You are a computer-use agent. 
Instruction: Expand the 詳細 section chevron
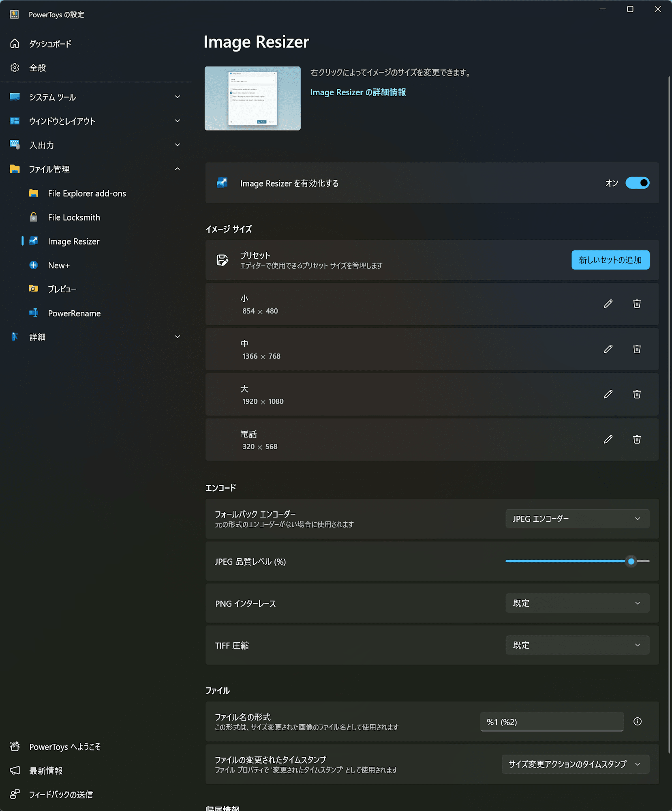click(x=178, y=337)
